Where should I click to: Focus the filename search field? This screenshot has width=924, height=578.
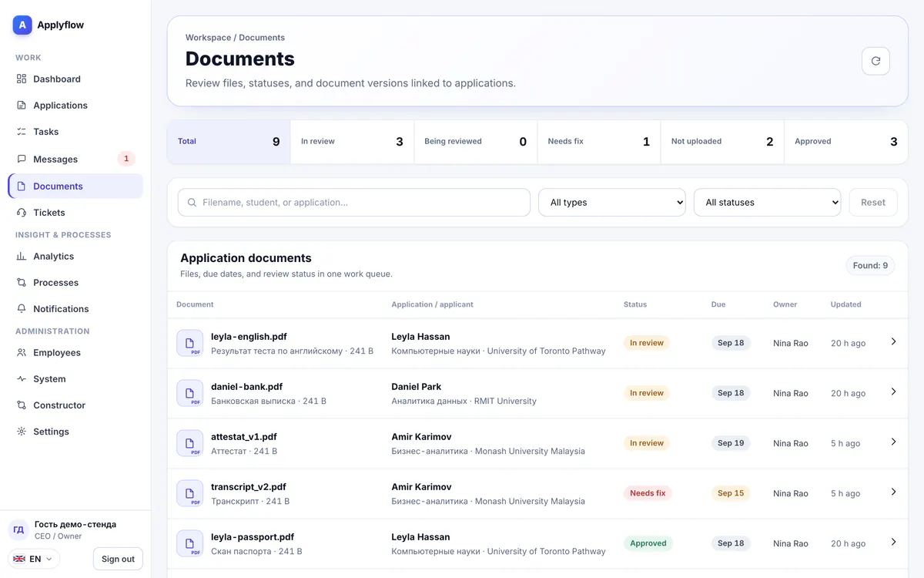click(354, 202)
